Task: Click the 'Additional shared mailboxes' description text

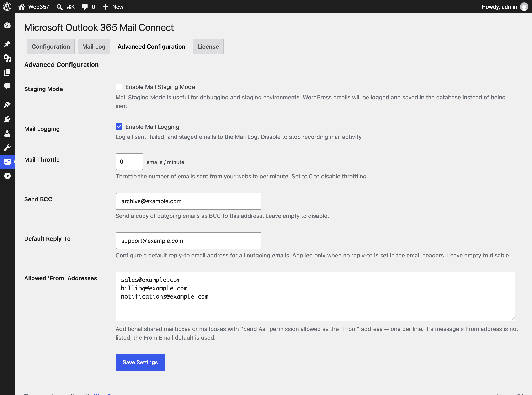Action: pos(317,333)
